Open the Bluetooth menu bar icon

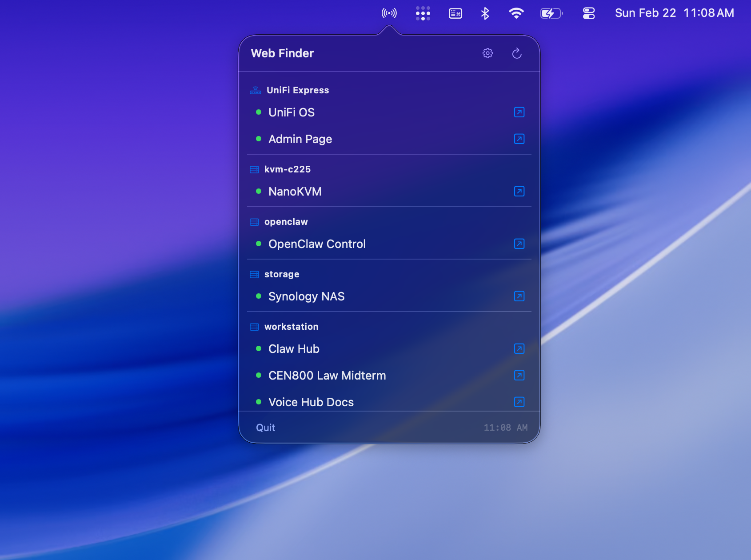485,13
